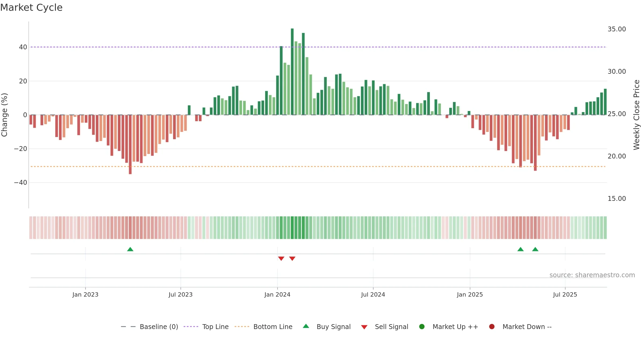Click the 40 tick on Change axis
644x362 pixels.
(23, 47)
